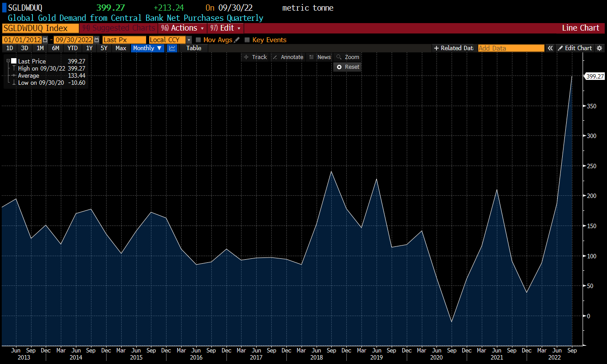Image resolution: width=607 pixels, height=364 pixels.
Task: Select the Annotate drawing tool
Action: (x=288, y=57)
